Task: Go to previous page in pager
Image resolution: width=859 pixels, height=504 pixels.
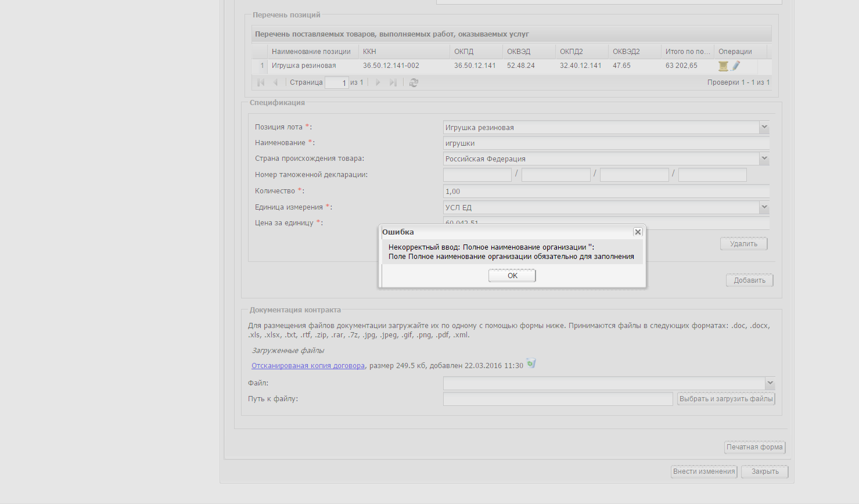Action: coord(275,83)
